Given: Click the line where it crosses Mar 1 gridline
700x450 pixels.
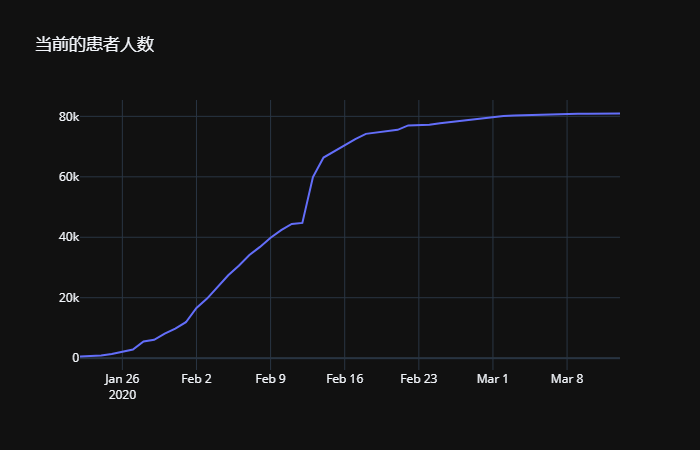Looking at the screenshot, I should point(493,117).
